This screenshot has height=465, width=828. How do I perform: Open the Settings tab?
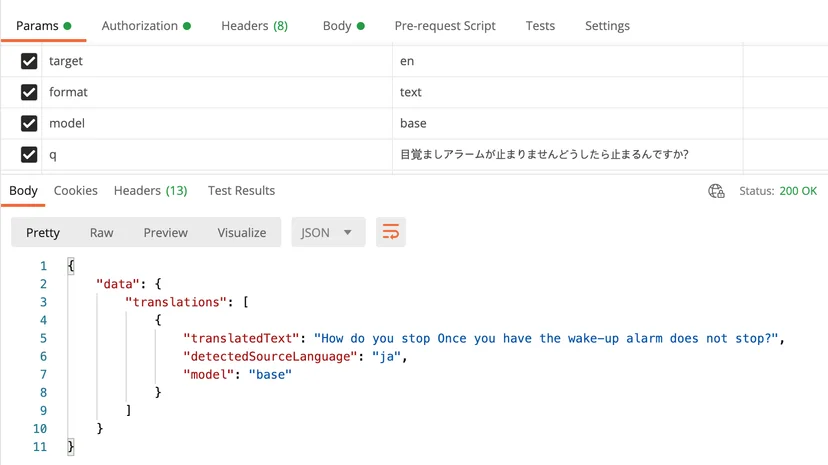coord(607,26)
